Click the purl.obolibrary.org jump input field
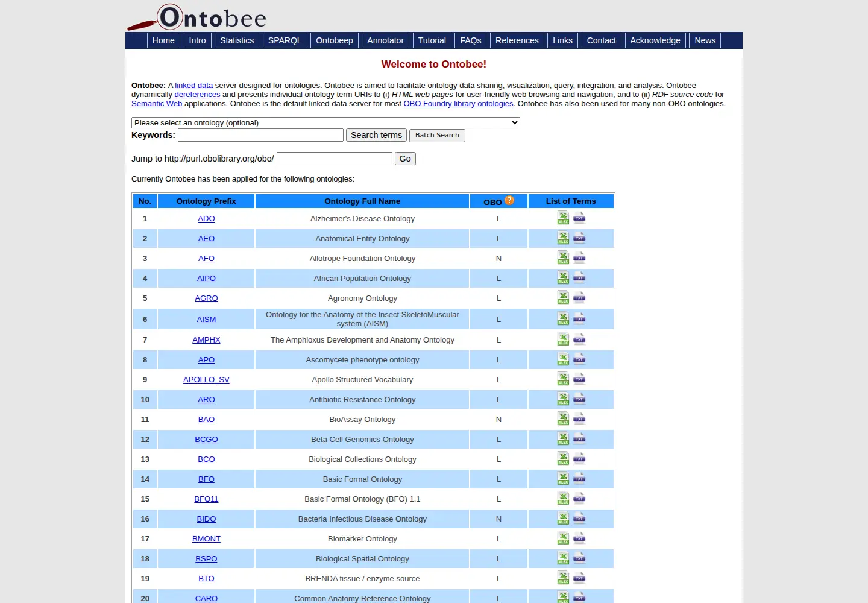This screenshot has width=868, height=603. pyautogui.click(x=335, y=159)
